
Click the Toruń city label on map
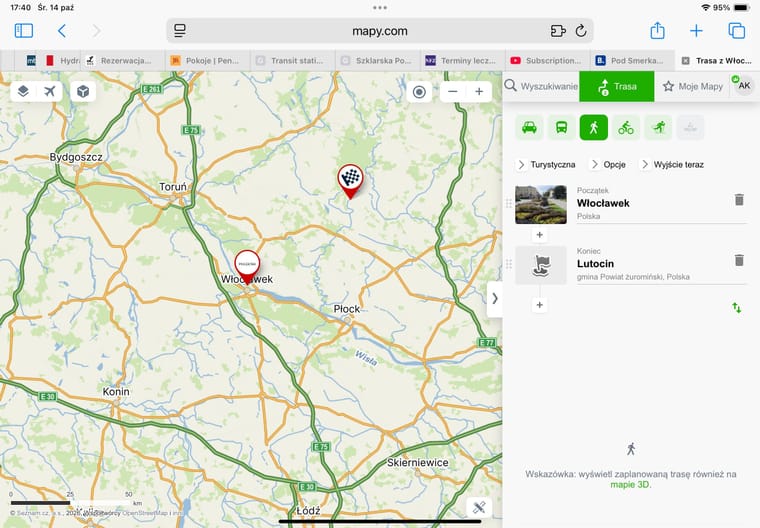(173, 187)
